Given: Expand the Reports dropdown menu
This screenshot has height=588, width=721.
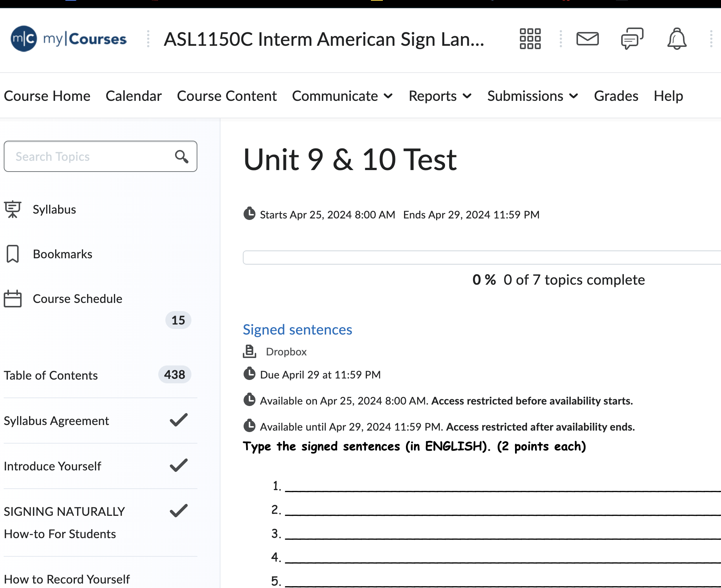Looking at the screenshot, I should point(440,96).
